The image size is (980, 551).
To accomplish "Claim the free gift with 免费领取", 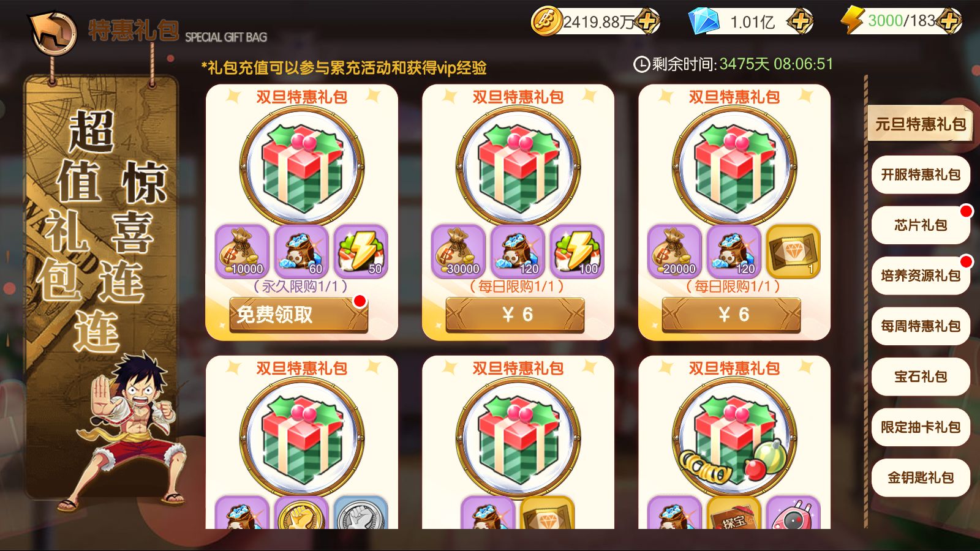I will (x=299, y=315).
